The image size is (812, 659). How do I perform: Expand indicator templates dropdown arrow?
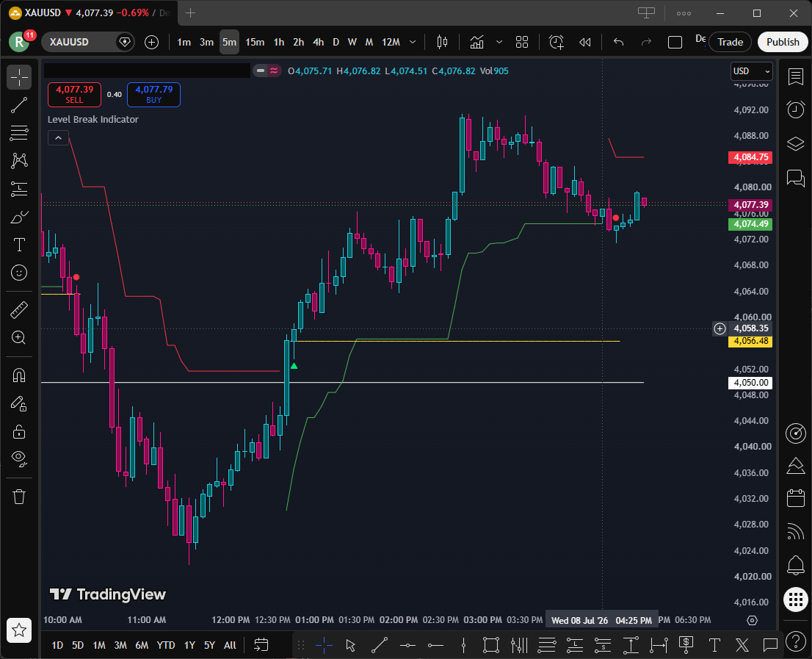(x=499, y=42)
